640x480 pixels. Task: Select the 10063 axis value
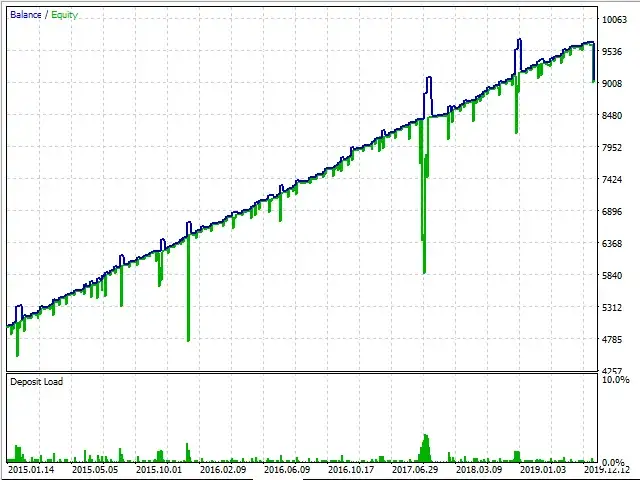pyautogui.click(x=614, y=19)
